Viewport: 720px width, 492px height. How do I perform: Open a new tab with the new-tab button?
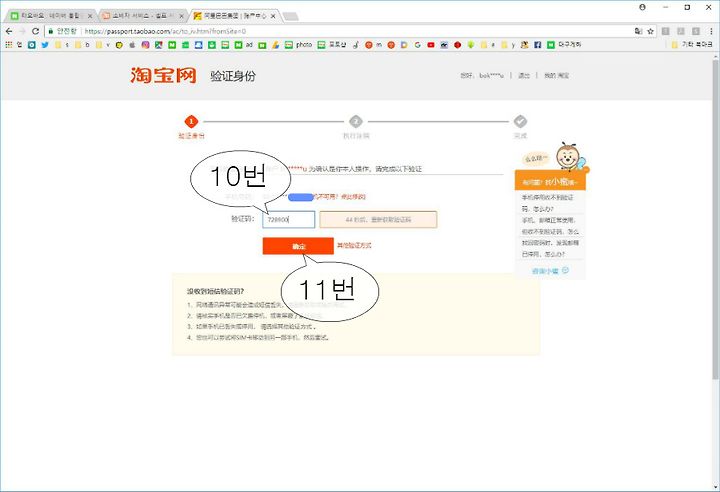[x=290, y=17]
